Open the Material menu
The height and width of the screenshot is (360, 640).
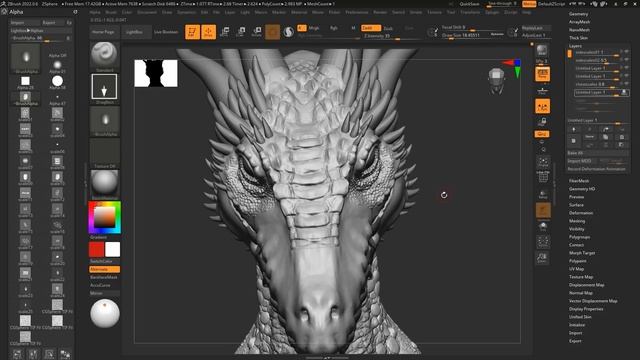299,12
